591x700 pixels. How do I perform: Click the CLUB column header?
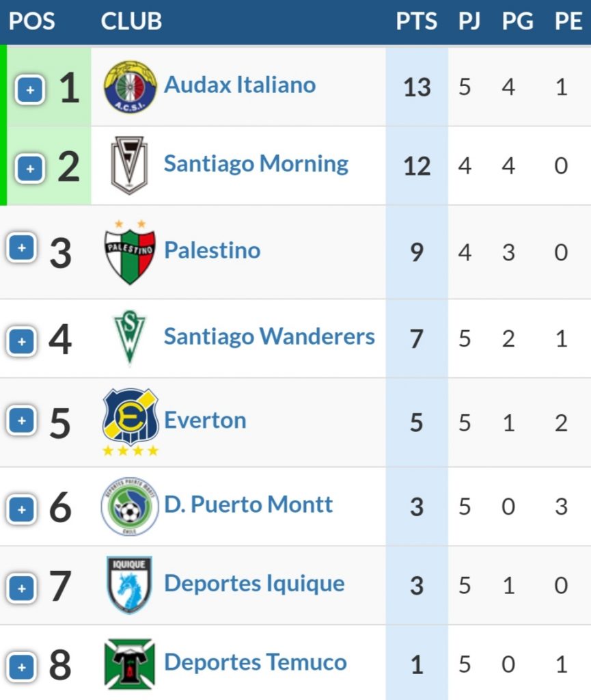(x=131, y=21)
